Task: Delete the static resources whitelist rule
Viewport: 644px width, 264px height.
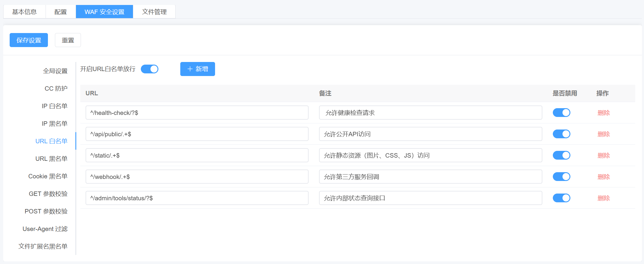Action: (604, 156)
